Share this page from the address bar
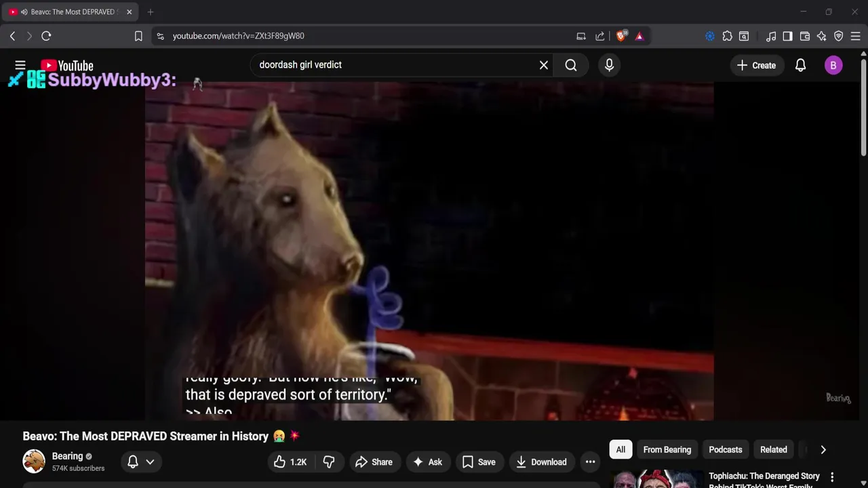Image resolution: width=868 pixels, height=488 pixels. (x=600, y=36)
